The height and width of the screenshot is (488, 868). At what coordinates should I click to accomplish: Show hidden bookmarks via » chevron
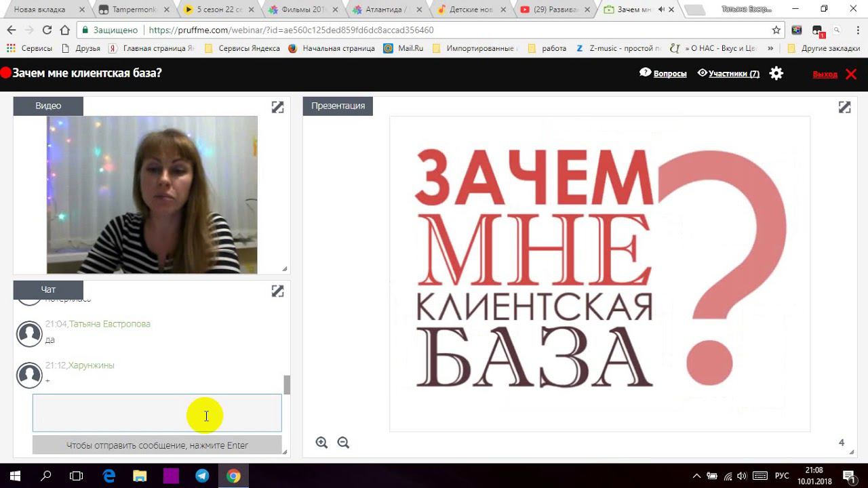point(770,48)
